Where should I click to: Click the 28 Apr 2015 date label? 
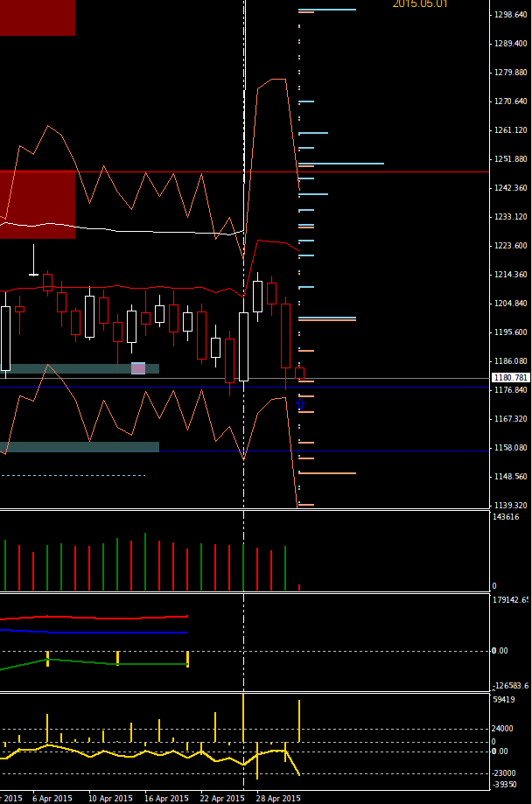278,799
